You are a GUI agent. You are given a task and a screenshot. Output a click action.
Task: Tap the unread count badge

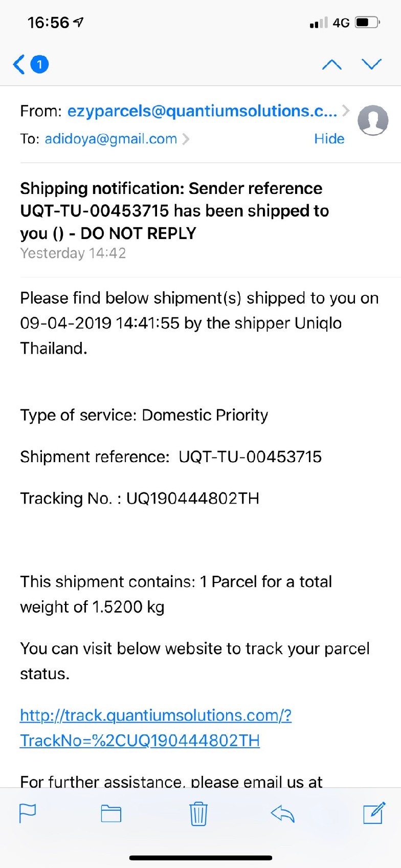tap(39, 64)
